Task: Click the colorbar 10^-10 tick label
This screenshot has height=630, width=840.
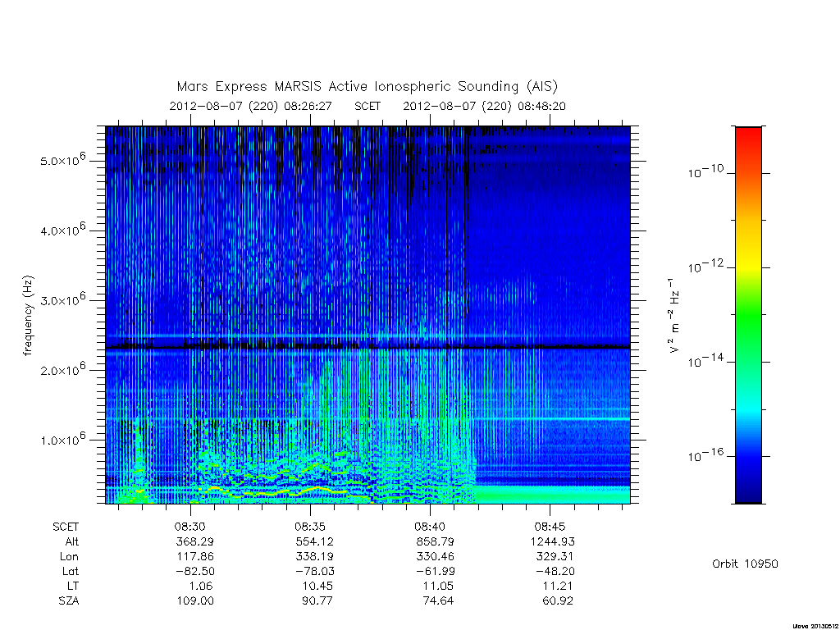Action: (x=705, y=171)
